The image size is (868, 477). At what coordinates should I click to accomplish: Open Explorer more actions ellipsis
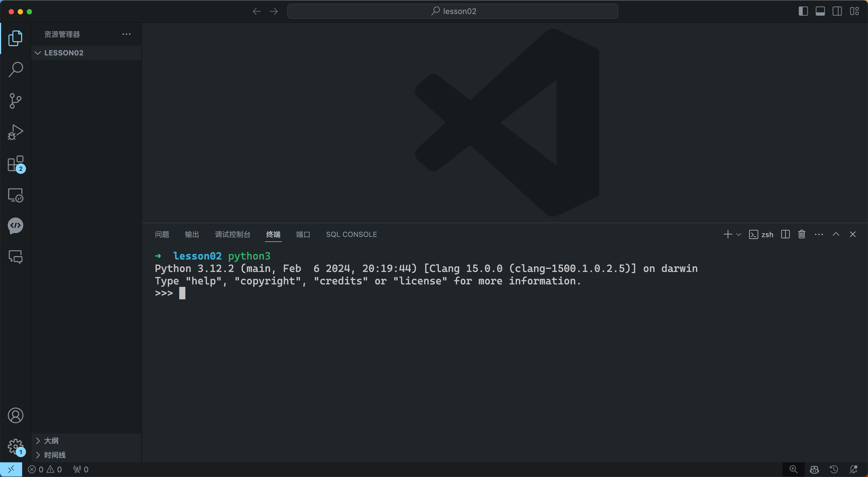126,34
